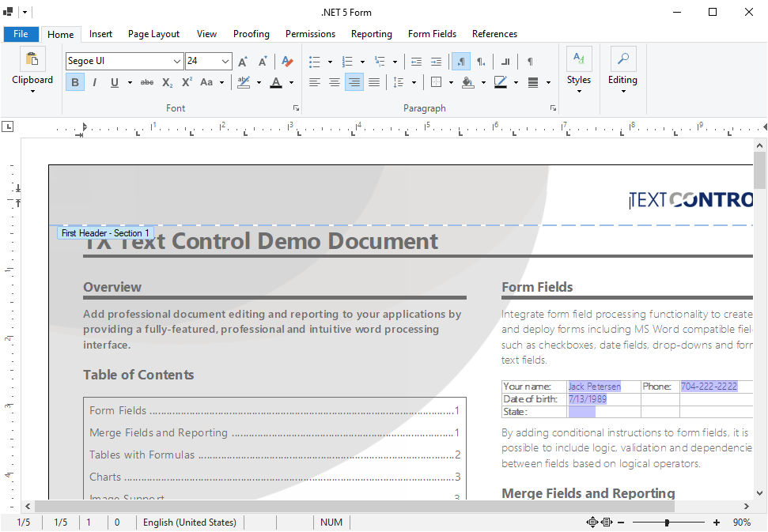Toggle left-to-right text direction
Screen dimensions: 768x532
tap(461, 62)
